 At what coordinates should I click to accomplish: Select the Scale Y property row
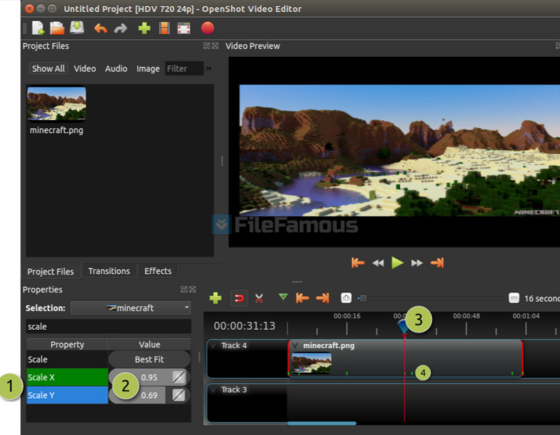pos(67,395)
